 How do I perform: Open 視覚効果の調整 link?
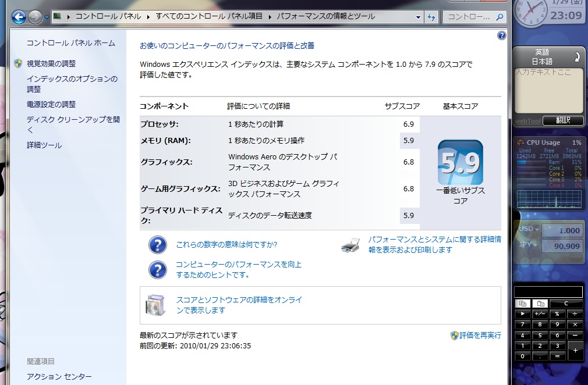[x=51, y=63]
